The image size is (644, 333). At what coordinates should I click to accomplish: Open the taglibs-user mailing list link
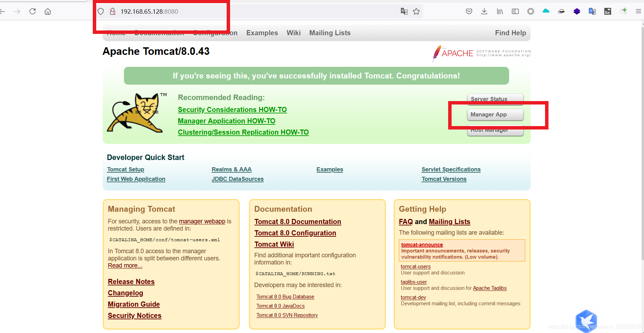click(x=414, y=282)
